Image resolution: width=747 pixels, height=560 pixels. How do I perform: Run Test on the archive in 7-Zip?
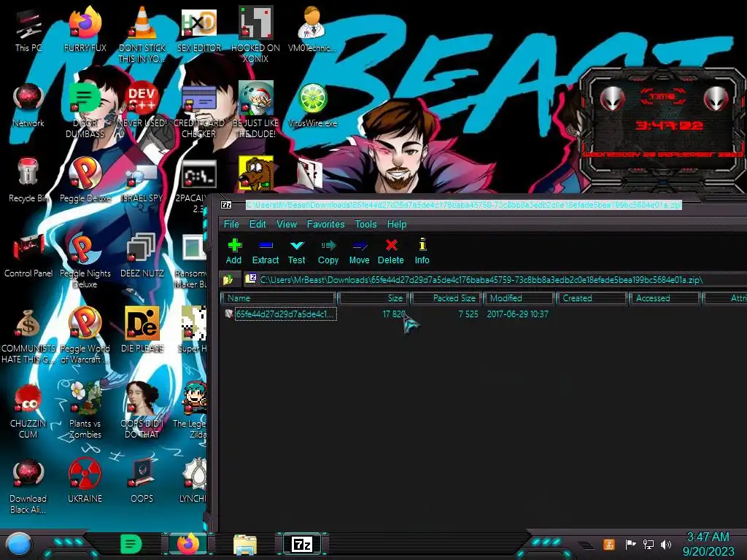coord(296,252)
